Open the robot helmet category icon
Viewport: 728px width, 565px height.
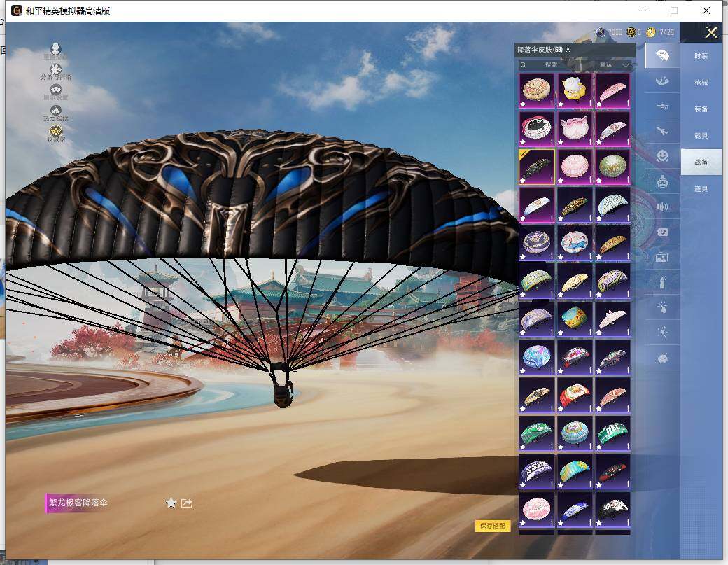click(x=662, y=181)
